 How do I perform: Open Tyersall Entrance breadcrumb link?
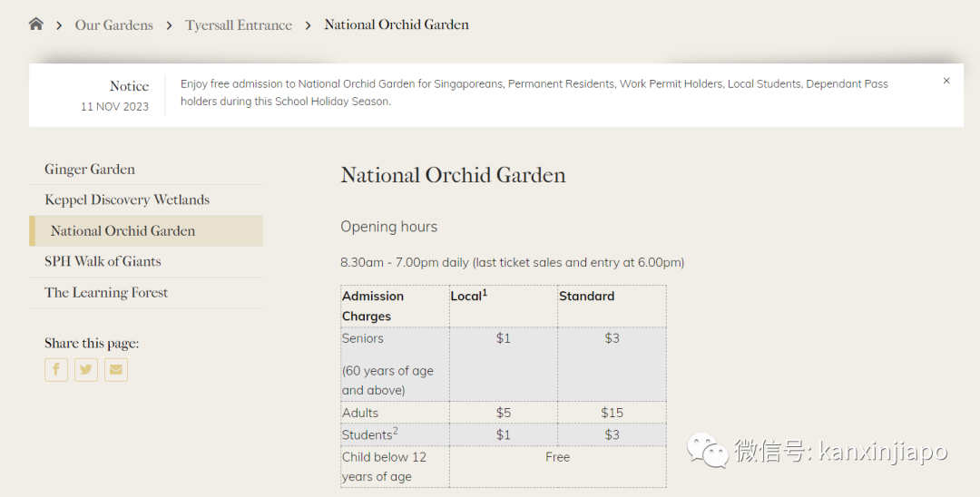tap(238, 25)
